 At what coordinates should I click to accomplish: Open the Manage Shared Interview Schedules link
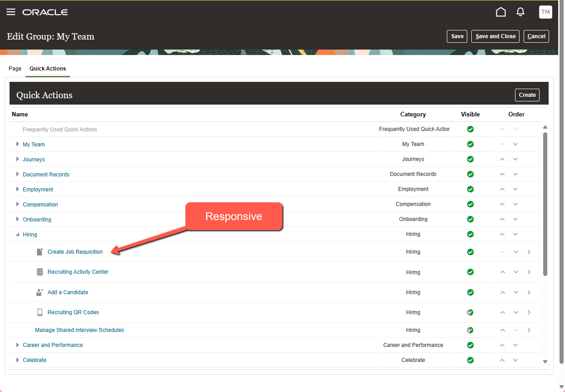[x=80, y=330]
